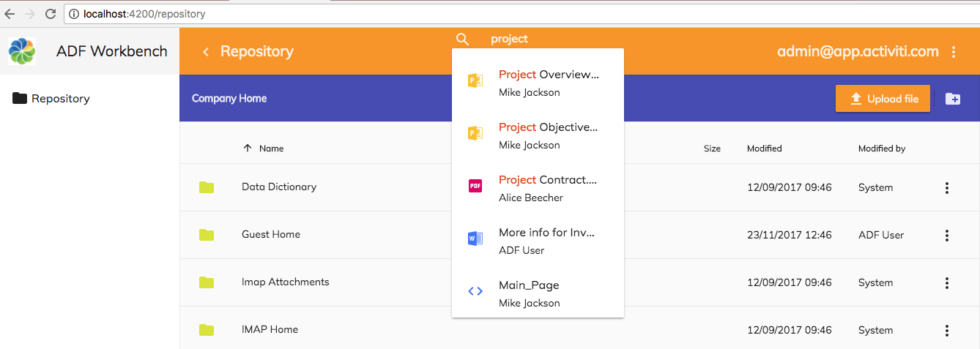
Task: Open the user menu three-dot icon
Action: point(953,52)
